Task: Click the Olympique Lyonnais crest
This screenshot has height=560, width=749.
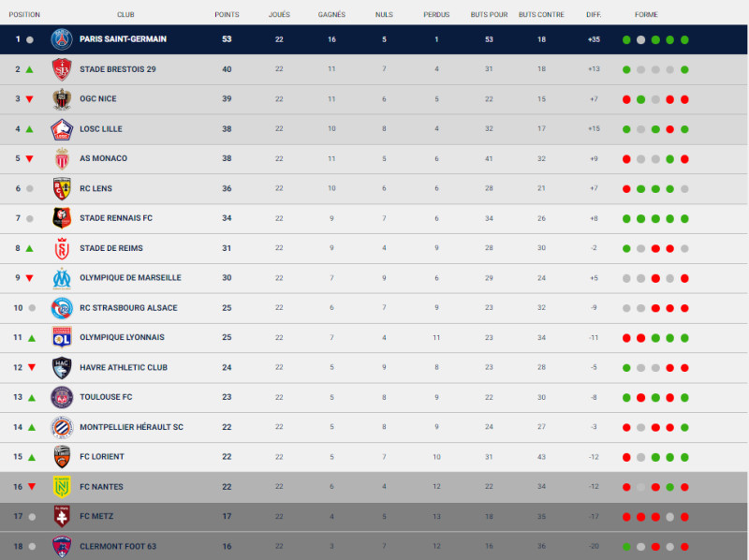Action: coord(62,337)
